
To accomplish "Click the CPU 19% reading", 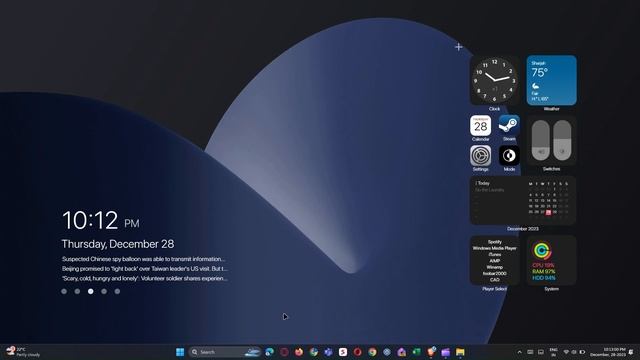I will click(x=544, y=265).
